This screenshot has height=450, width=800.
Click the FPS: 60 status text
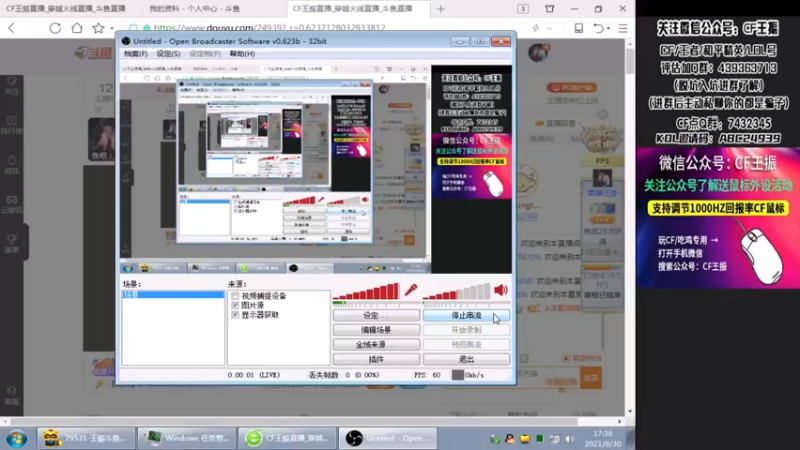tap(428, 375)
